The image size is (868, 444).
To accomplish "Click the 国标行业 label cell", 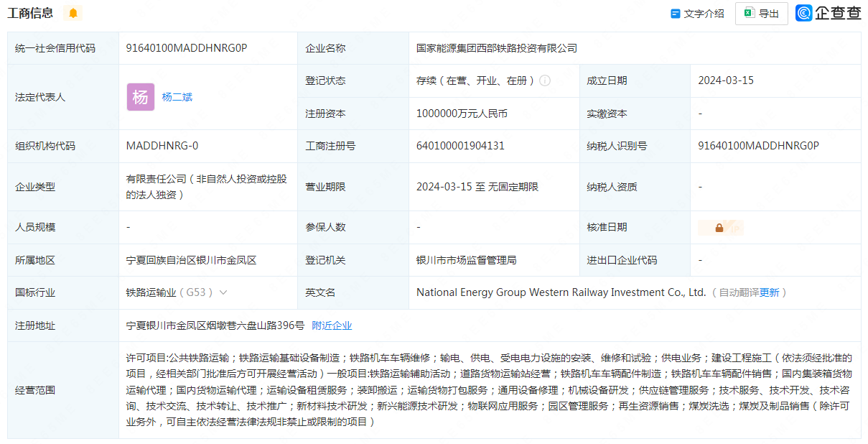I will coord(63,292).
